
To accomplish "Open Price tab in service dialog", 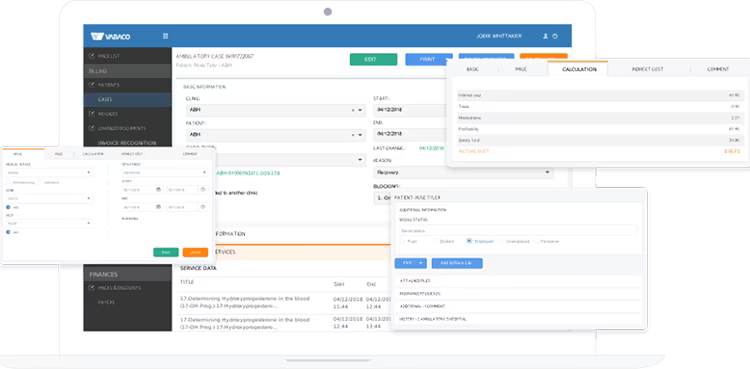I will (59, 154).
